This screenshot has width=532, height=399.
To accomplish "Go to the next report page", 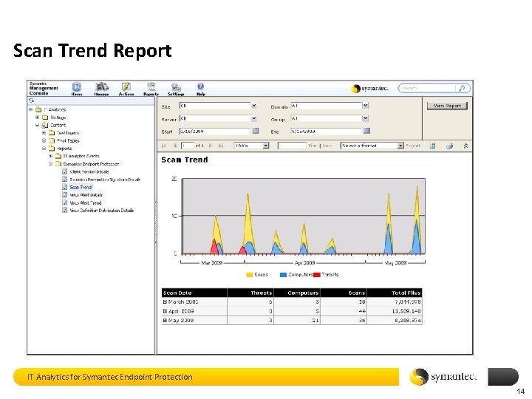I will pos(211,146).
